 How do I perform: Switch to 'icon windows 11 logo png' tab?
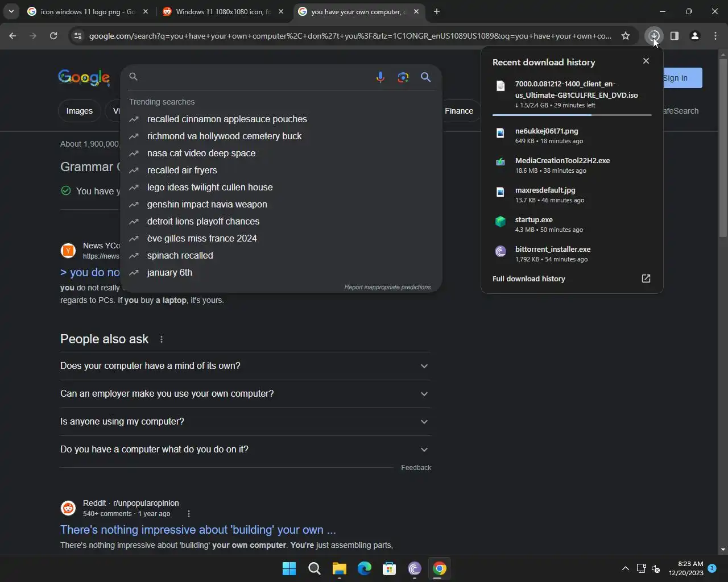click(x=88, y=11)
